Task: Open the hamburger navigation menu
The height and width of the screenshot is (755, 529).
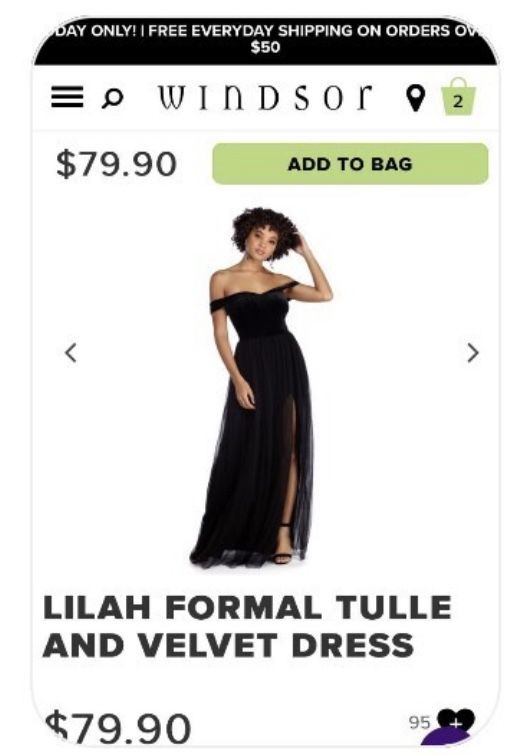Action: (x=67, y=97)
